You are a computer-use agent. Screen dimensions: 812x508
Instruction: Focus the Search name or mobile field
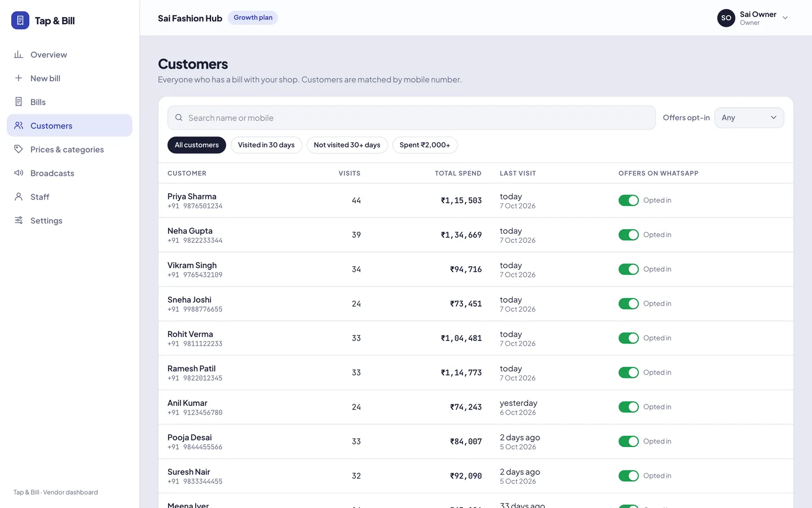(x=412, y=117)
